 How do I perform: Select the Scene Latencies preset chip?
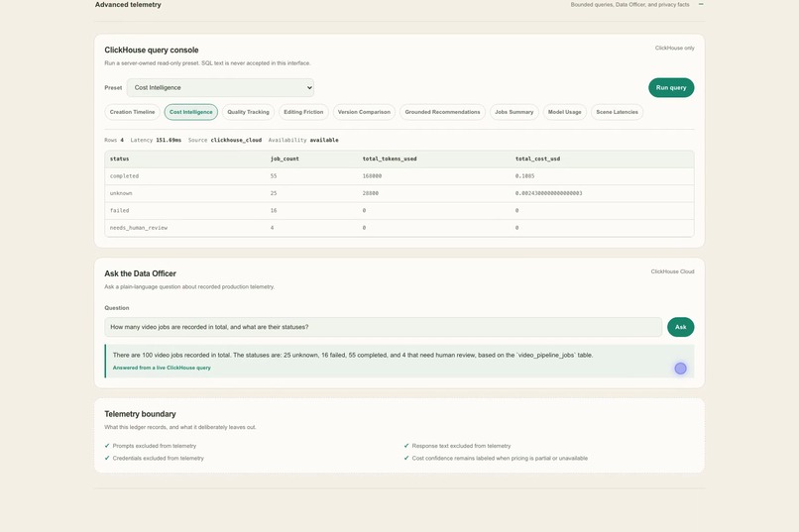coord(617,112)
